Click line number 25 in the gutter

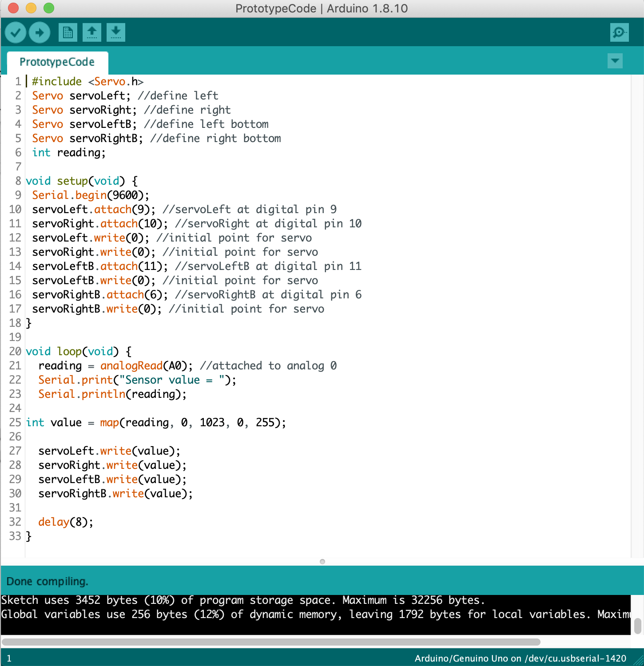(x=15, y=422)
